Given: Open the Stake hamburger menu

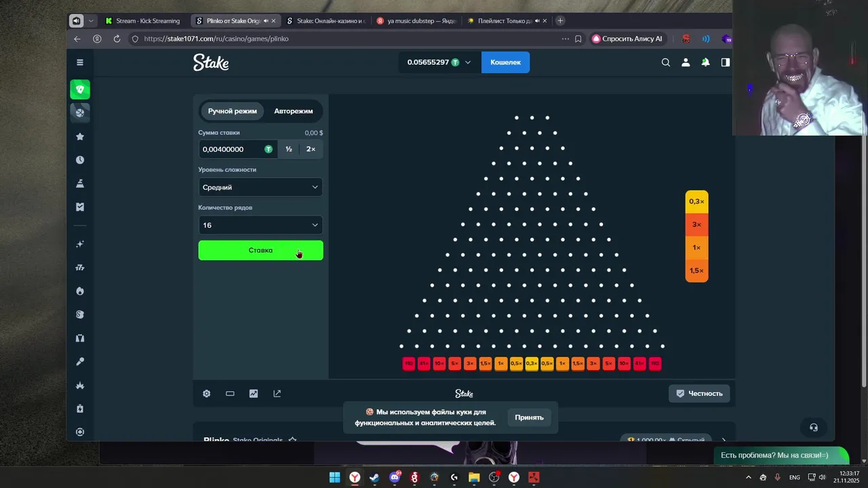Looking at the screenshot, I should point(80,62).
